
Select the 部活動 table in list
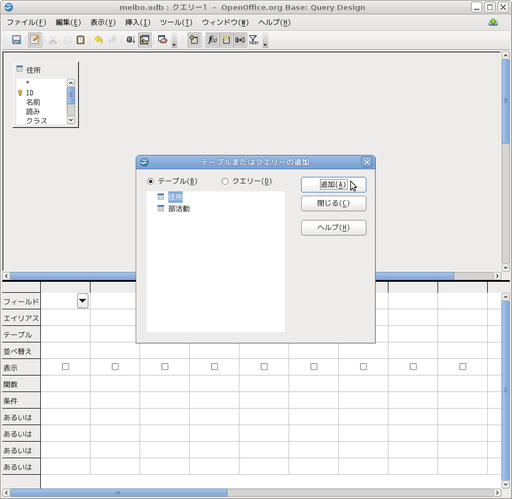179,209
